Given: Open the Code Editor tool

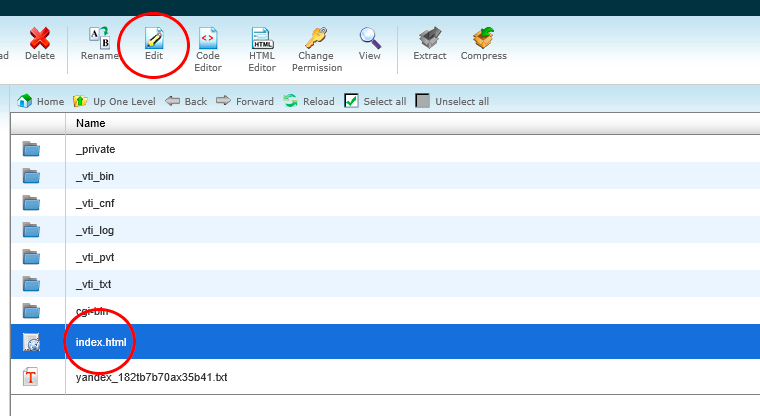Looking at the screenshot, I should click(x=208, y=49).
